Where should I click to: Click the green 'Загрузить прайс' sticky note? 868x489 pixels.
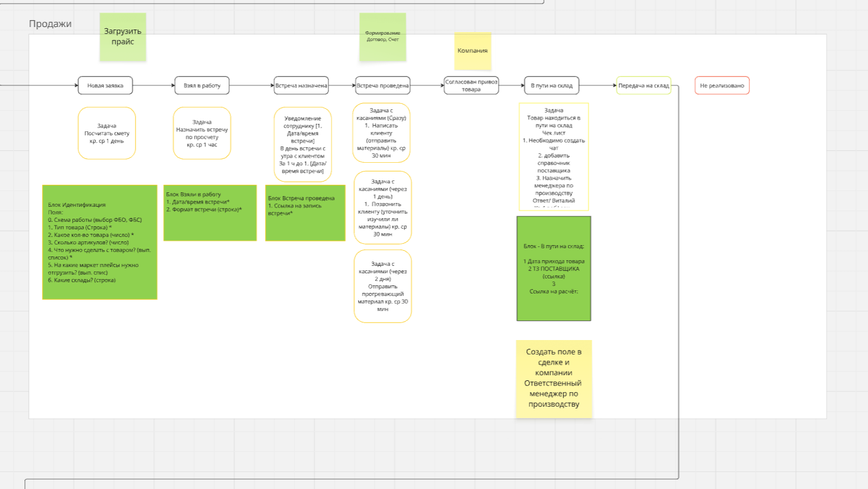click(123, 37)
